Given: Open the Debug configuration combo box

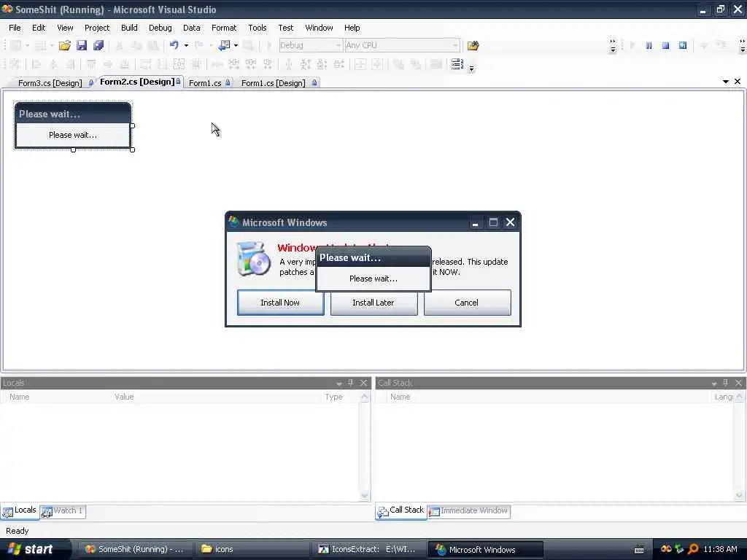Looking at the screenshot, I should click(309, 45).
